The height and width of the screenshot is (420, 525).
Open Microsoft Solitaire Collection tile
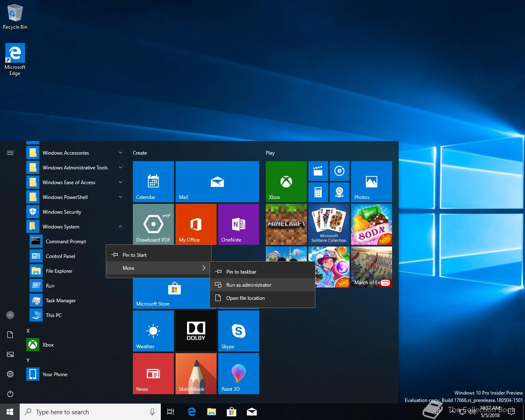point(329,224)
